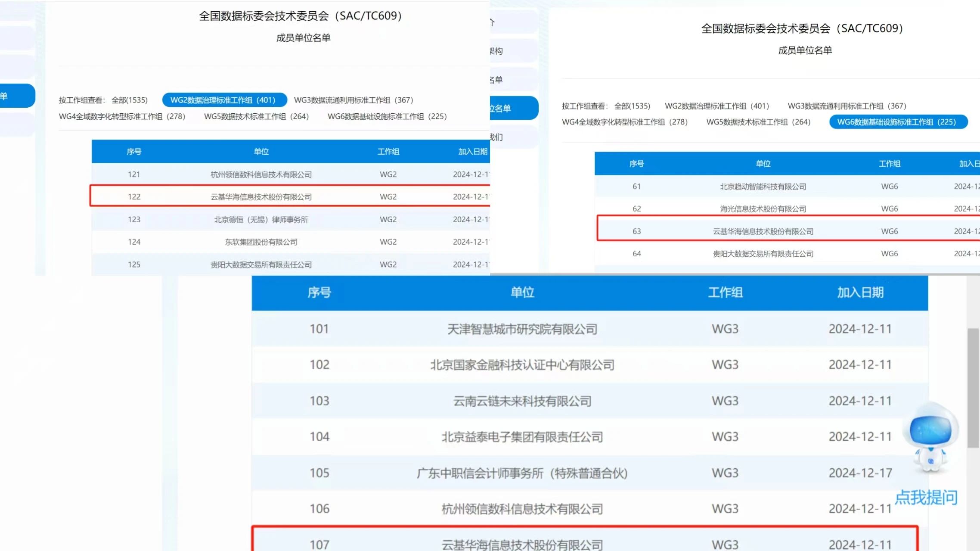Click 广东中职信会计师事务所 row
Viewport: 980px width, 551px height.
(x=589, y=473)
